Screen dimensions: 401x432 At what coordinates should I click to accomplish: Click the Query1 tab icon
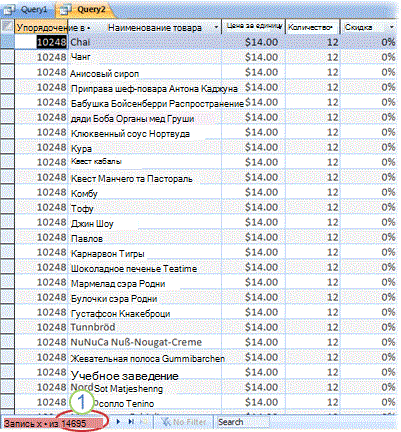click(9, 10)
